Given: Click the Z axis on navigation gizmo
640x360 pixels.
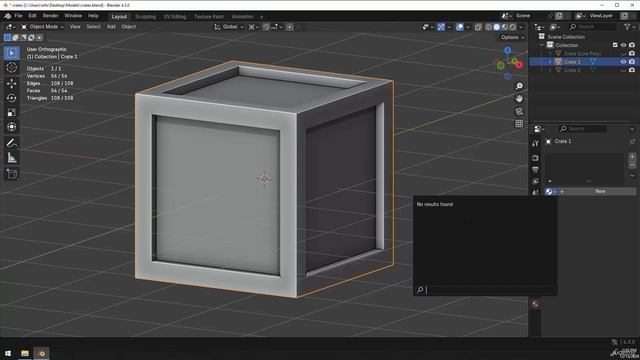Looking at the screenshot, I should coord(507,50).
